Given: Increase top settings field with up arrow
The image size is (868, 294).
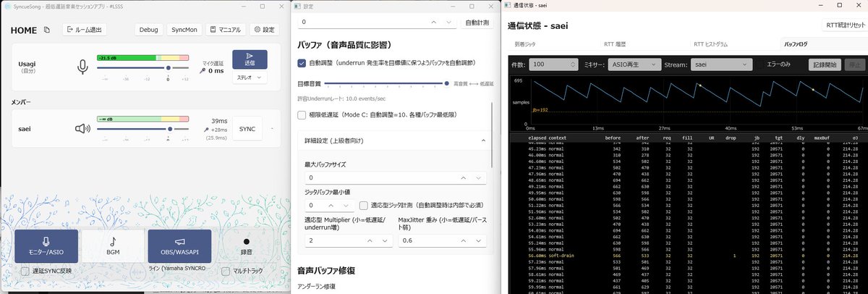Looking at the screenshot, I should (x=433, y=22).
